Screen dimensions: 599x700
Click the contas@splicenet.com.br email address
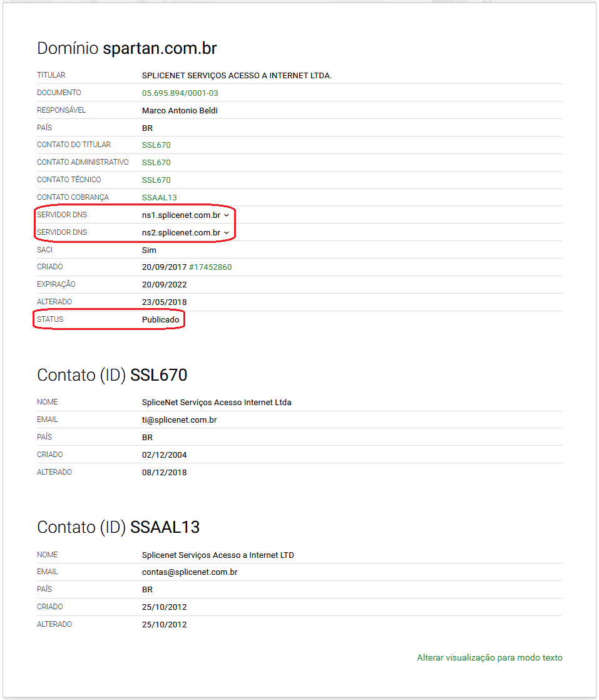(190, 572)
